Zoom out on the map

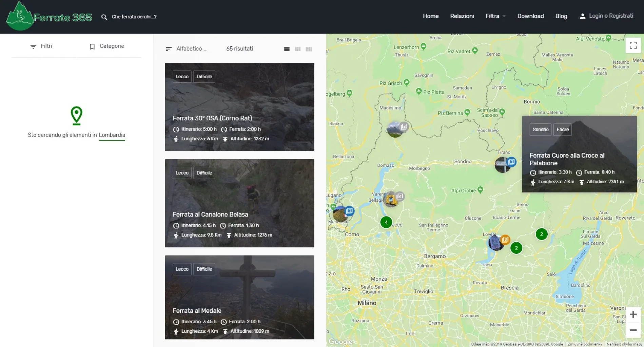633,330
